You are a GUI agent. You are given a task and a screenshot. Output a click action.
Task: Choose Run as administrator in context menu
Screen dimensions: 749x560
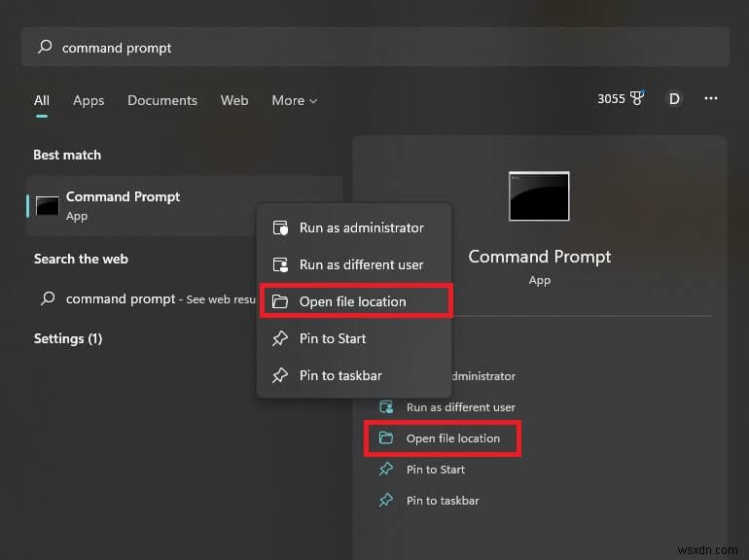[354, 227]
